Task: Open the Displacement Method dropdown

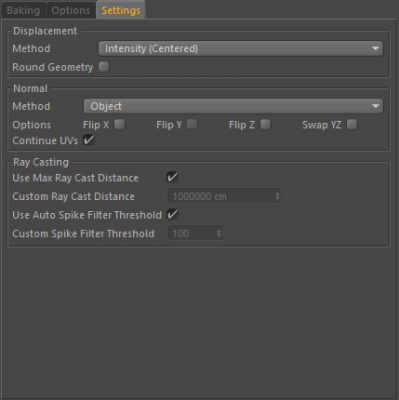Action: 241,49
